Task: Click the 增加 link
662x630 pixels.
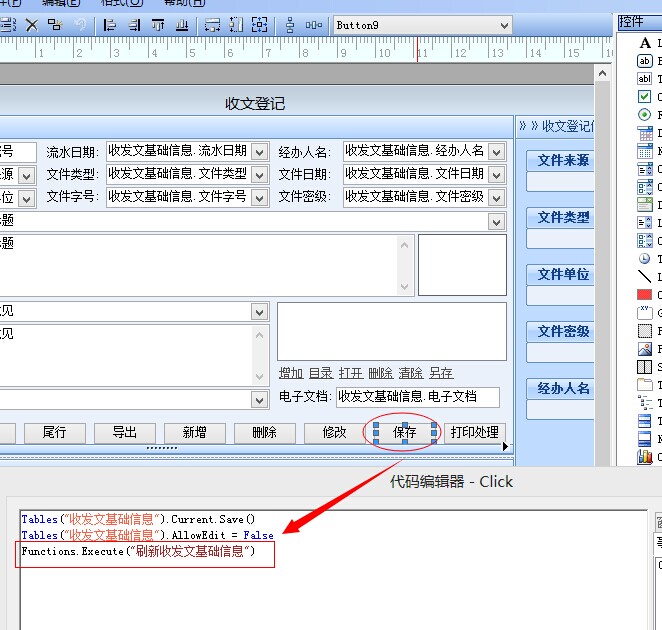Action: click(291, 373)
